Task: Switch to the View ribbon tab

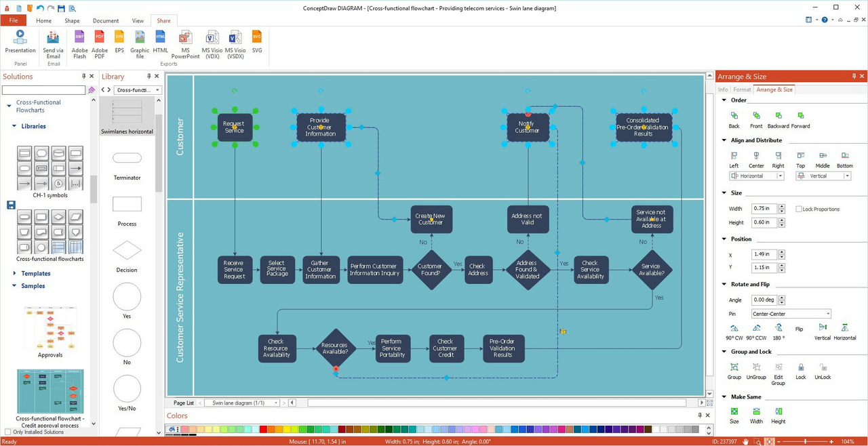Action: [x=138, y=20]
